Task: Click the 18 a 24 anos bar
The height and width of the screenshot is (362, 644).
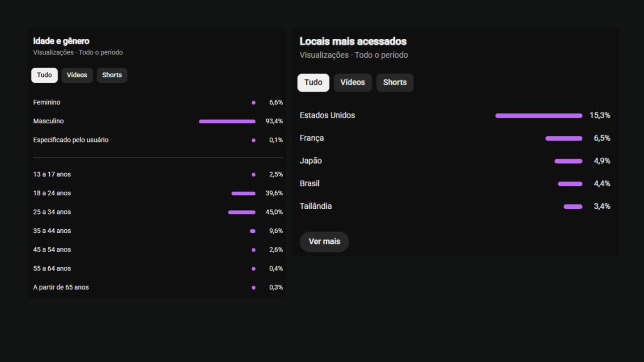Action: tap(243, 194)
